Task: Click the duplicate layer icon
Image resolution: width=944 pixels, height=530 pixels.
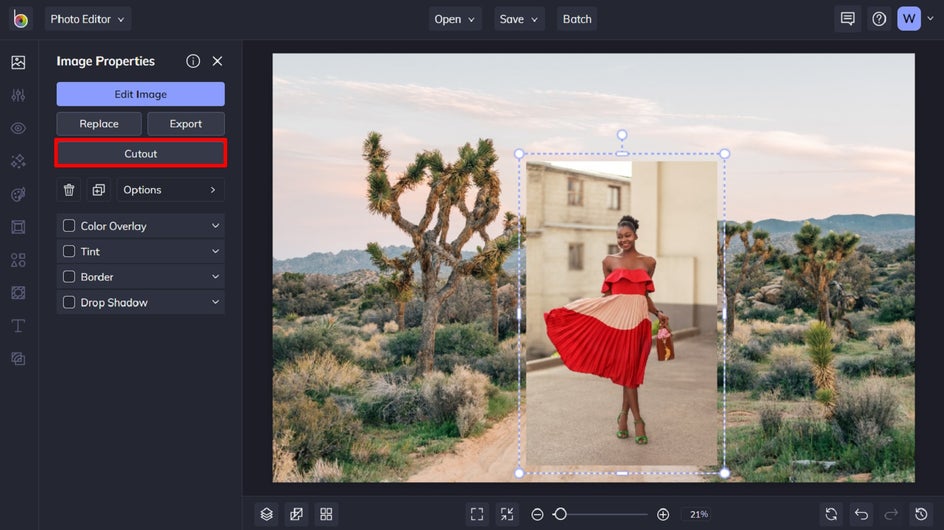Action: (98, 190)
